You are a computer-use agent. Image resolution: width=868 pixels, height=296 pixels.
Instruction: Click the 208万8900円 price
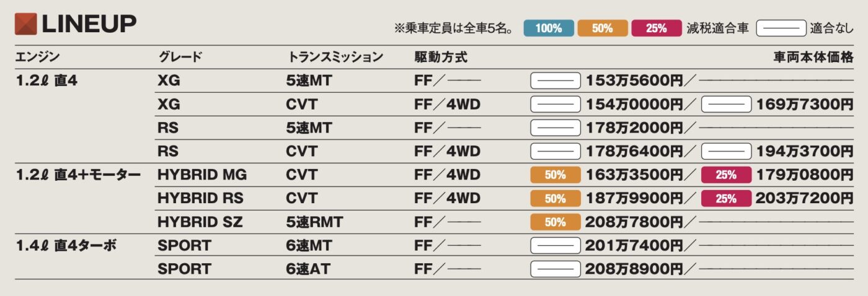pos(634,269)
